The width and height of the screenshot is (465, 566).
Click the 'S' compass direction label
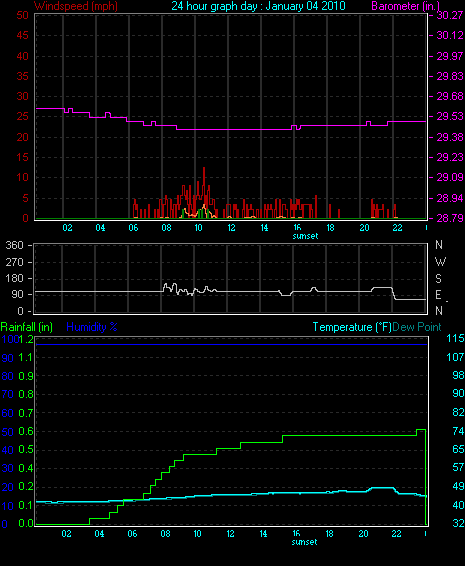click(438, 279)
